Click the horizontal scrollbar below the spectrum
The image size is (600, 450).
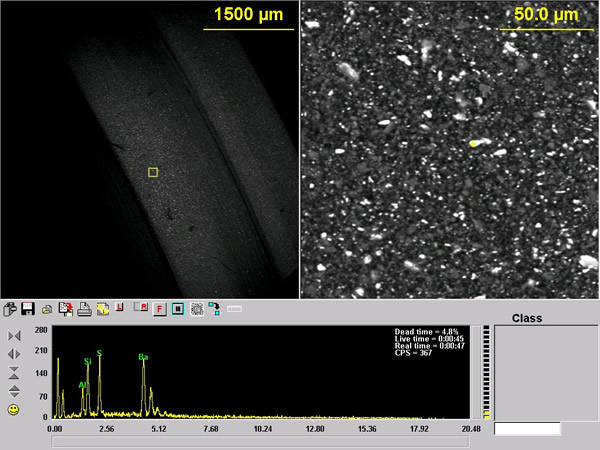[260, 442]
